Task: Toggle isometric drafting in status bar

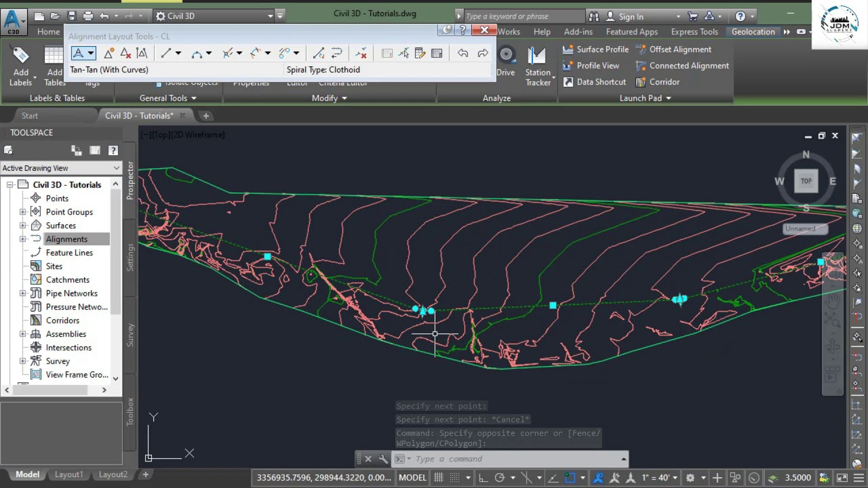Action: (x=526, y=477)
